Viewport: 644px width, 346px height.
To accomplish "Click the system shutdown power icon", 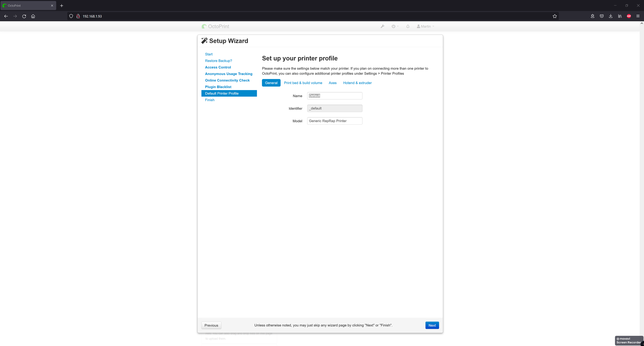I will click(393, 26).
